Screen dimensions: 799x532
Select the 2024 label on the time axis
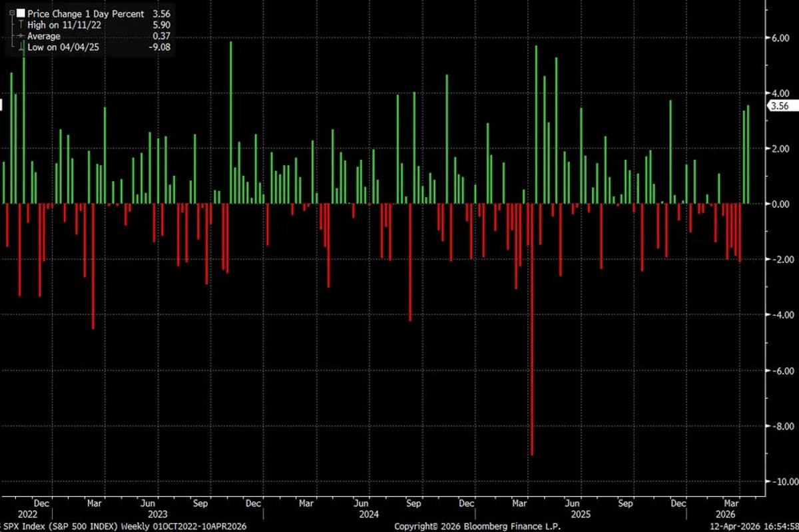pyautogui.click(x=368, y=514)
